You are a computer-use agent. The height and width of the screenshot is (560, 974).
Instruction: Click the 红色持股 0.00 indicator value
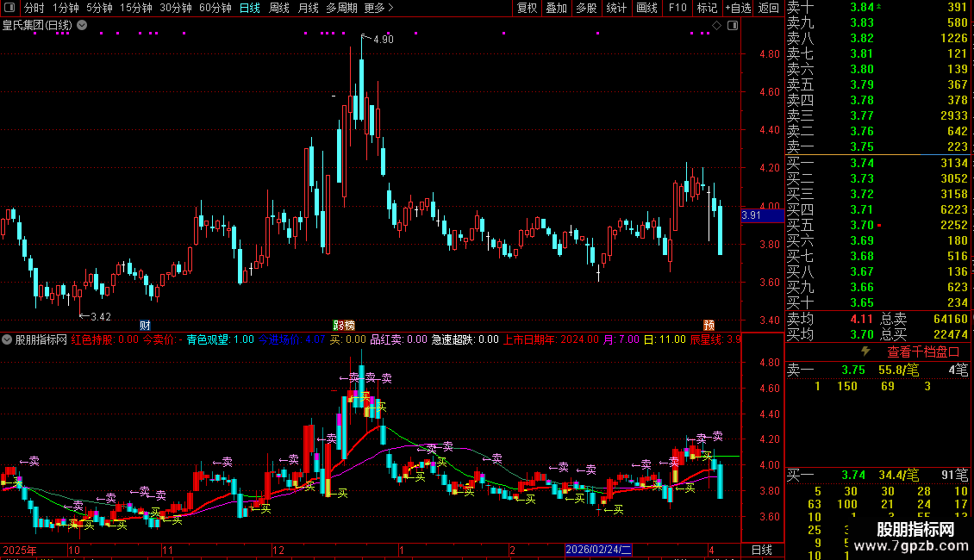point(105,339)
